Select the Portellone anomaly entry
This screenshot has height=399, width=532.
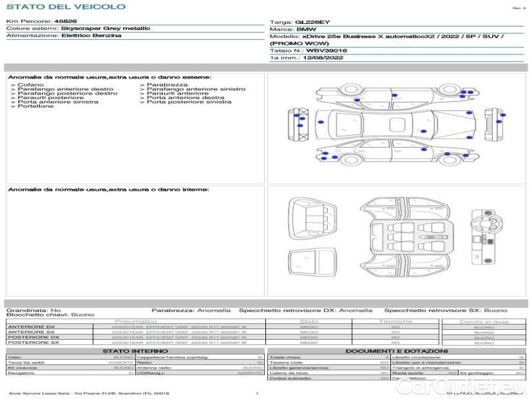[32, 106]
